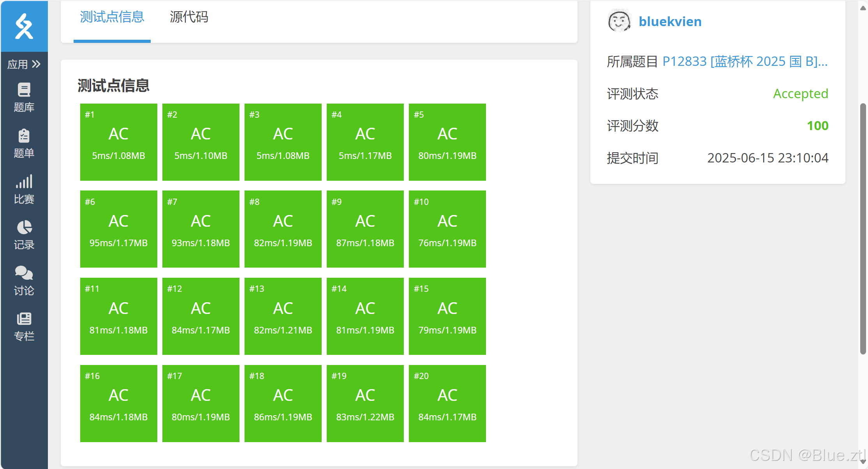
Task: Click test case #6 95ms block
Action: click(x=118, y=229)
